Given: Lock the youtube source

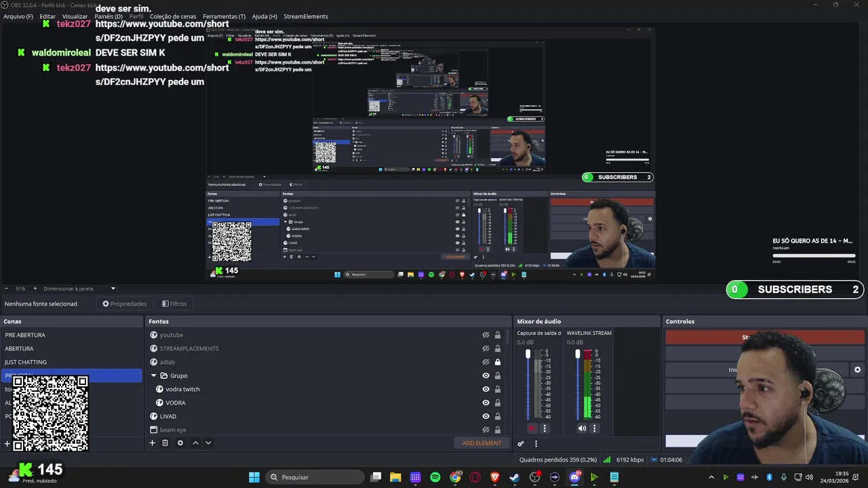Looking at the screenshot, I should [498, 335].
